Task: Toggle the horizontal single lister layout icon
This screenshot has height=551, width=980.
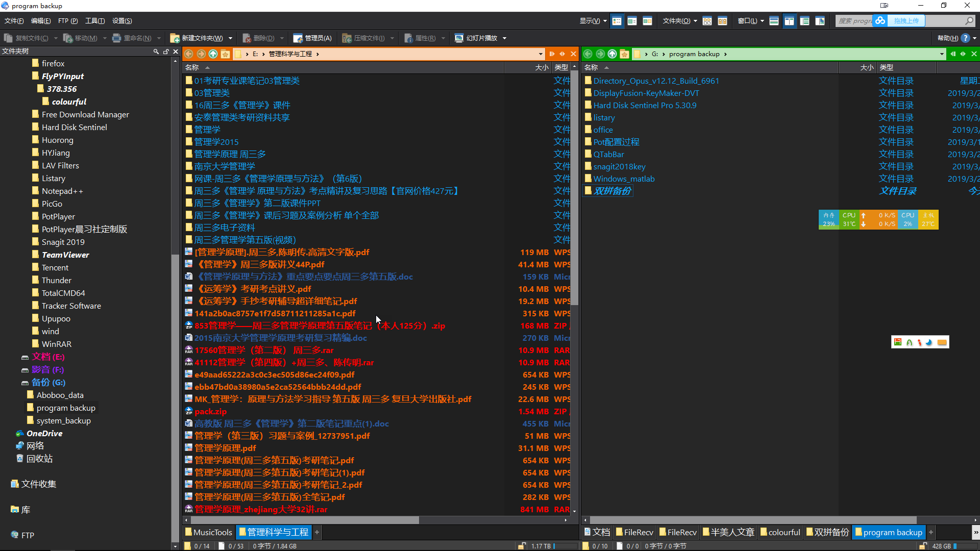Action: click(774, 21)
